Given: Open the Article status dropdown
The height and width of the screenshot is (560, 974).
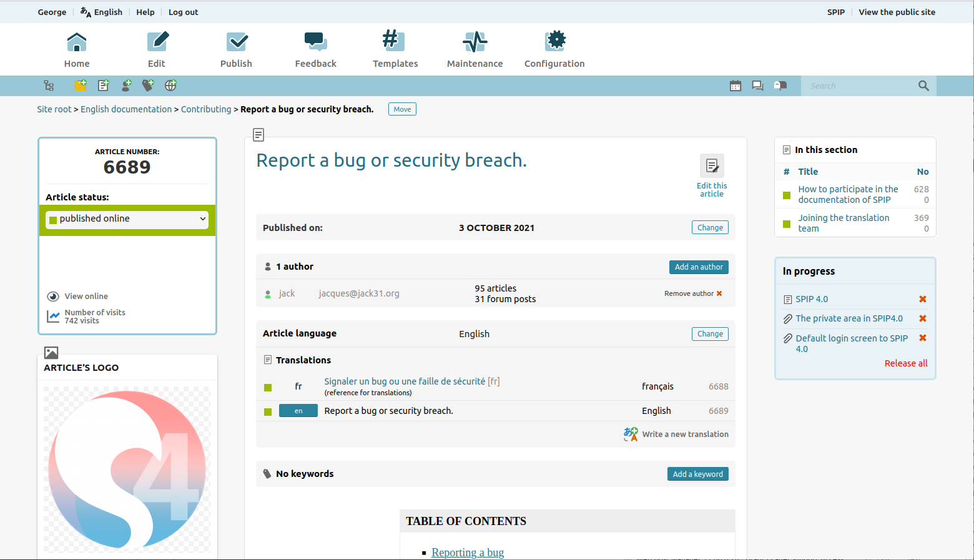Looking at the screenshot, I should coord(127,219).
